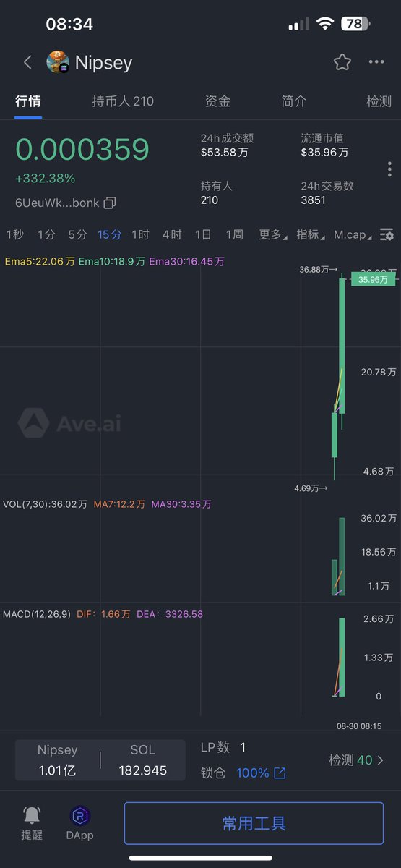Switch chart to 1日 timeframe
Viewport: 401px width, 868px height.
tap(203, 234)
